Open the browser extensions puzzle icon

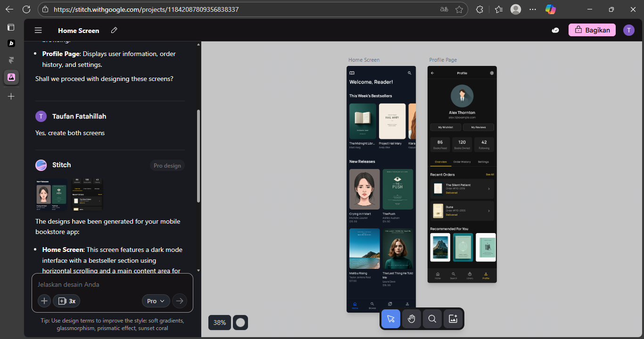pyautogui.click(x=479, y=9)
